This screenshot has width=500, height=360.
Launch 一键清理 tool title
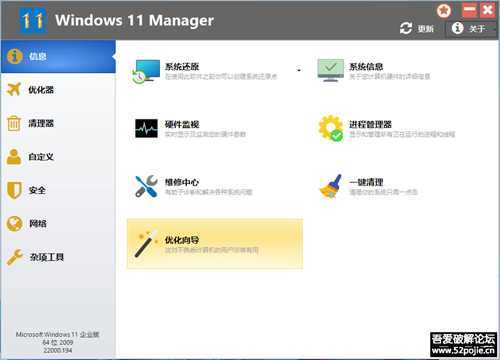(x=366, y=182)
